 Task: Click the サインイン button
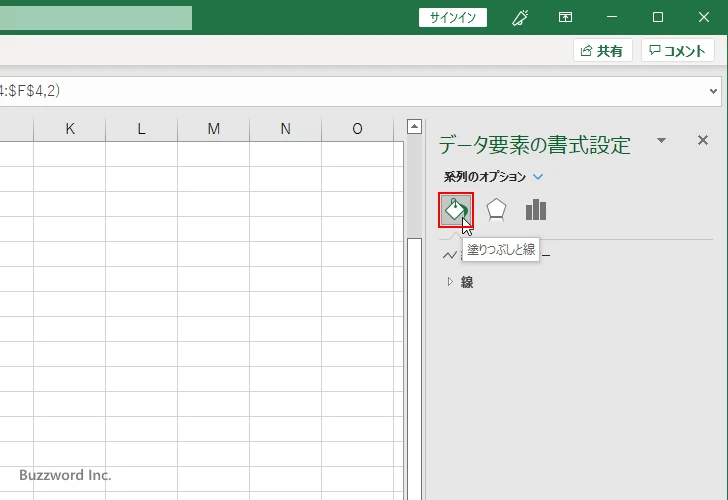pyautogui.click(x=453, y=17)
